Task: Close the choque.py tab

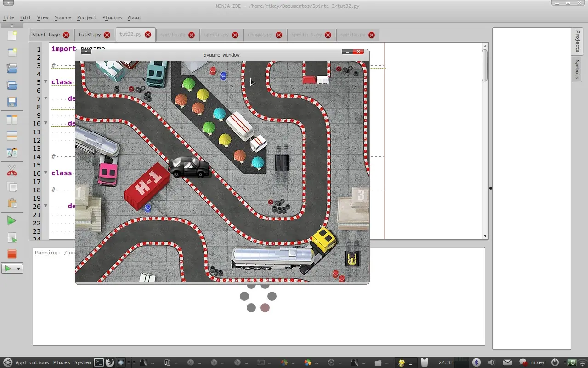Action: [279, 34]
